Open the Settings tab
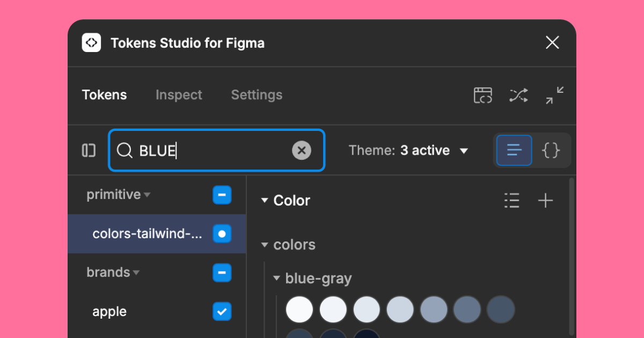The width and height of the screenshot is (644, 338). [257, 95]
